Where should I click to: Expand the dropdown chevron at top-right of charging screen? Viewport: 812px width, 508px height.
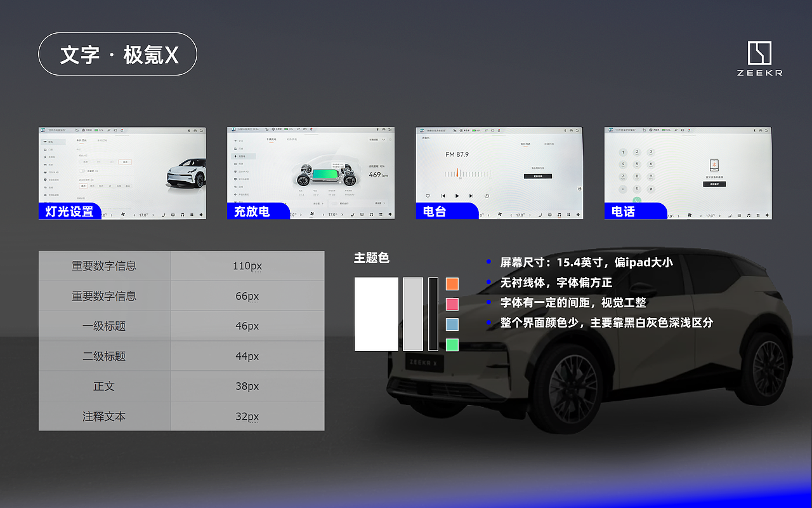[383, 140]
